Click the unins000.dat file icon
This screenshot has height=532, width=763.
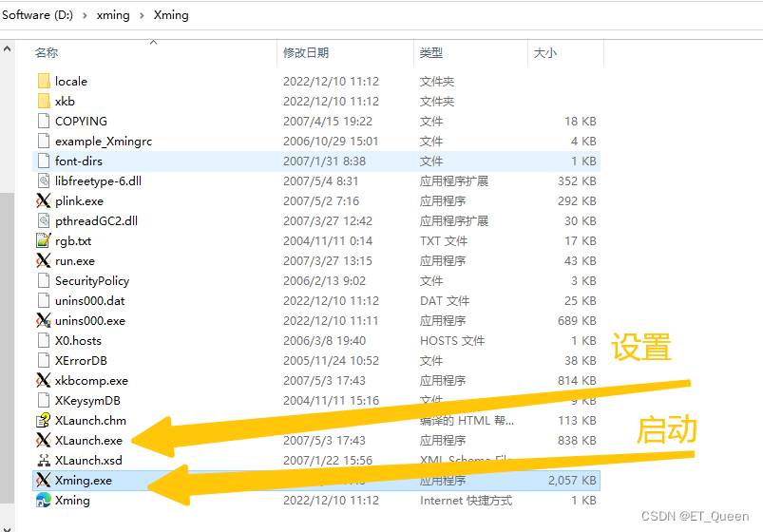[44, 301]
